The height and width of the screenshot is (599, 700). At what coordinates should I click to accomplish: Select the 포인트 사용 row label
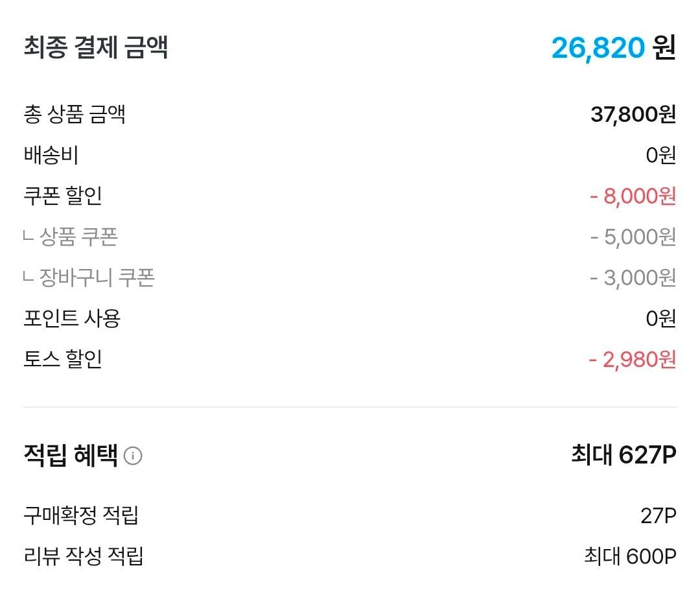(x=72, y=318)
